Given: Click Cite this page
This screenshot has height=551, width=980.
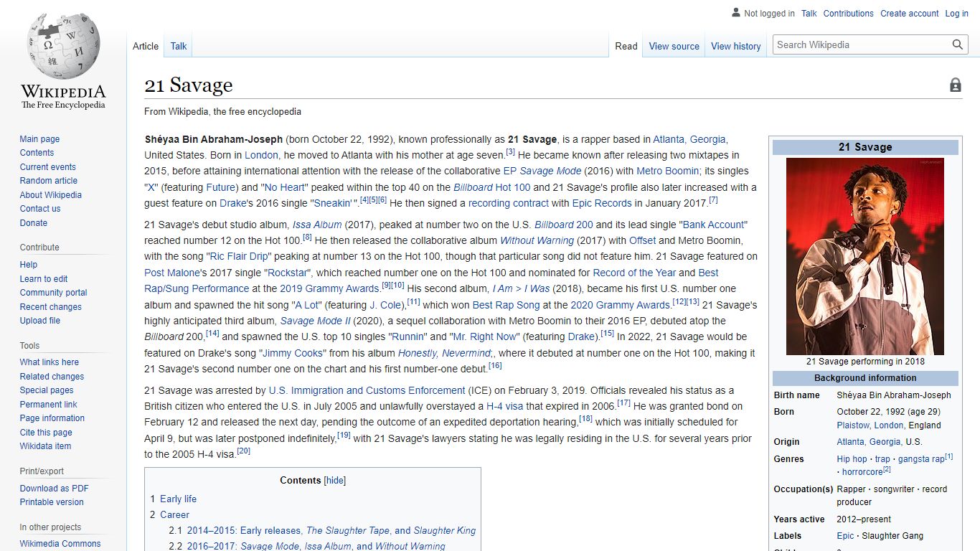Looking at the screenshot, I should (x=45, y=433).
